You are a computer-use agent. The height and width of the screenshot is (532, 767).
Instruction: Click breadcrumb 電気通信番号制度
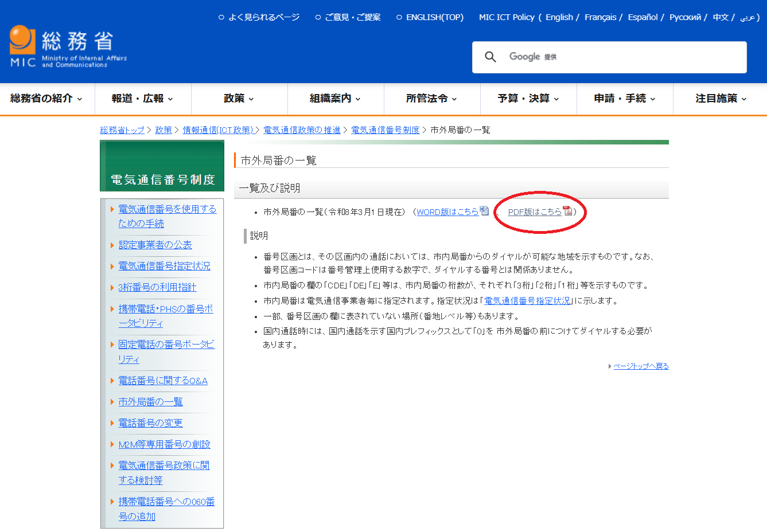pos(385,130)
